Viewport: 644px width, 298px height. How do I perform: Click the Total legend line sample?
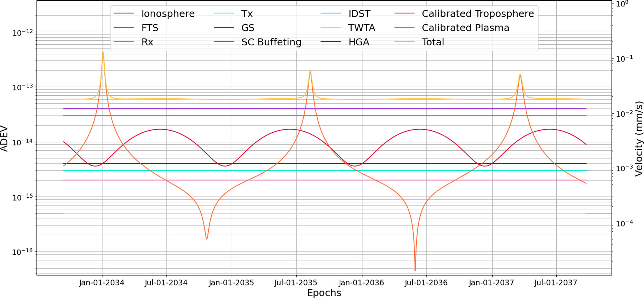coord(404,42)
